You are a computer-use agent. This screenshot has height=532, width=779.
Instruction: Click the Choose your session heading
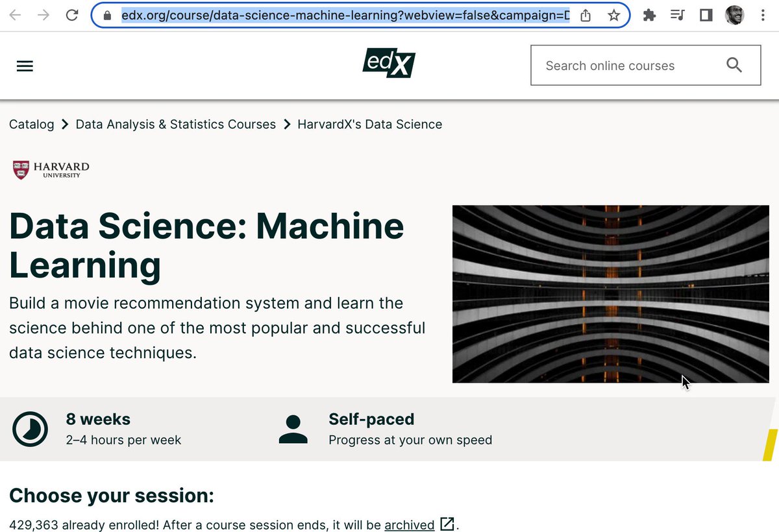click(x=112, y=496)
